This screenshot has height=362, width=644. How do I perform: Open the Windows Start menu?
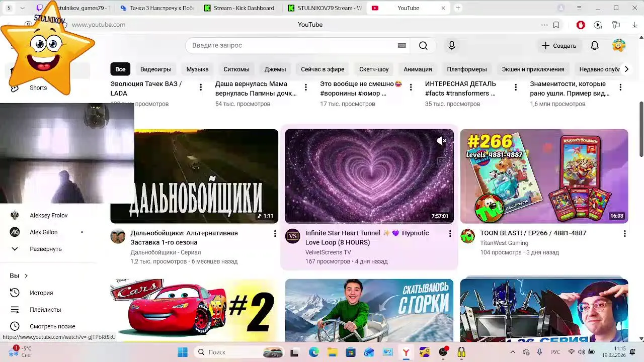coord(183,352)
